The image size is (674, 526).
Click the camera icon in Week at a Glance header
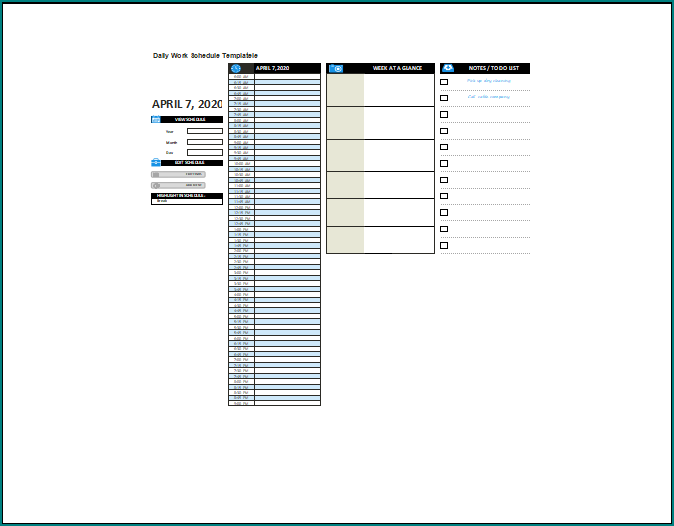tap(336, 68)
